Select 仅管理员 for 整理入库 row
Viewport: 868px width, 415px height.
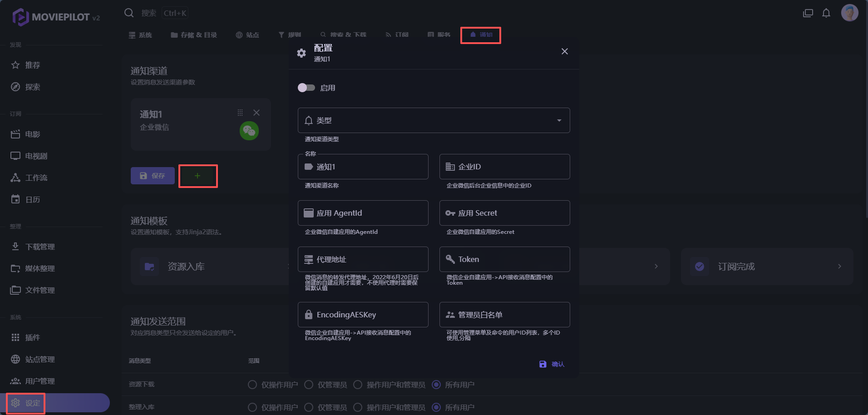309,407
